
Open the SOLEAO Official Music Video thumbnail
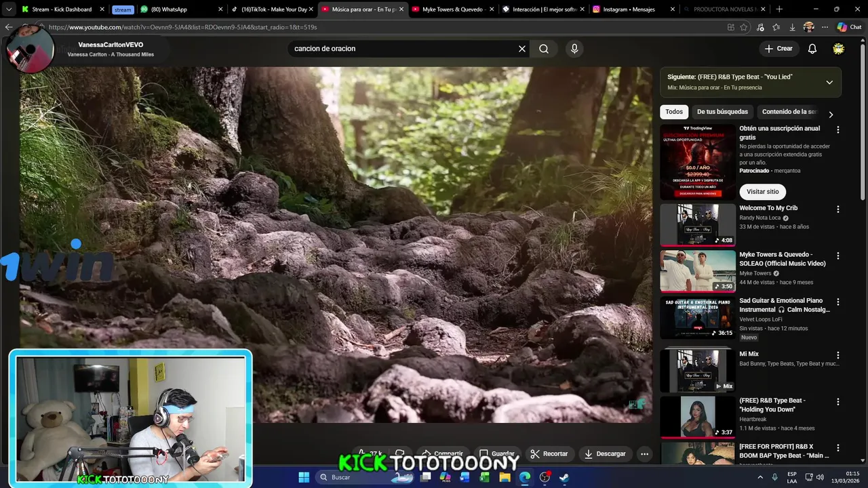pyautogui.click(x=698, y=271)
